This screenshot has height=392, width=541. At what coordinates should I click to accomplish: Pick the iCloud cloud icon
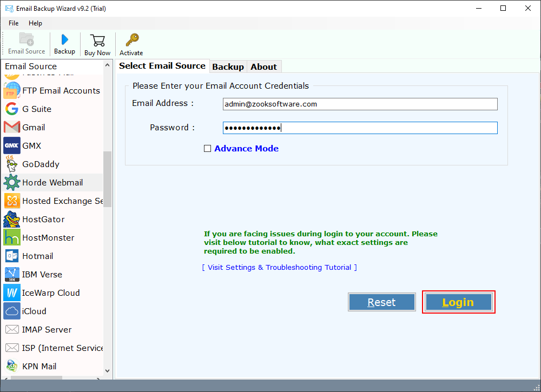(12, 311)
